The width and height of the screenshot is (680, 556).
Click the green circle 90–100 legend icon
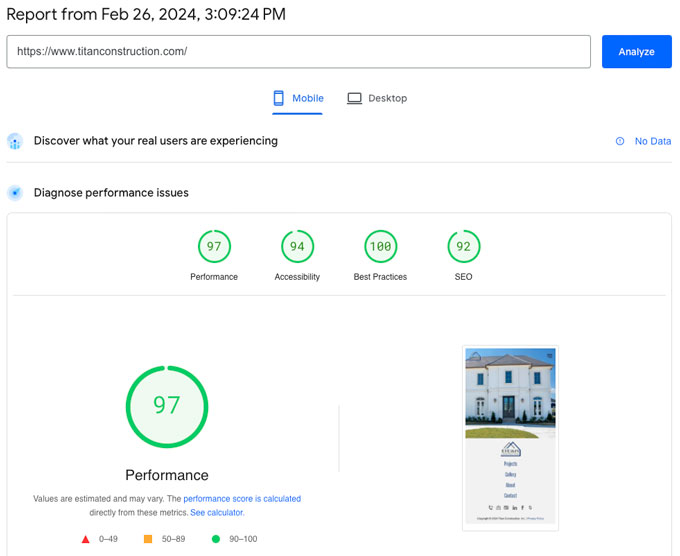(x=216, y=539)
